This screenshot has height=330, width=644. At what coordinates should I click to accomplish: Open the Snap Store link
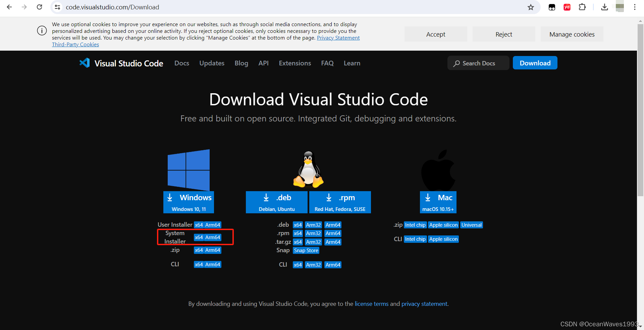click(306, 251)
